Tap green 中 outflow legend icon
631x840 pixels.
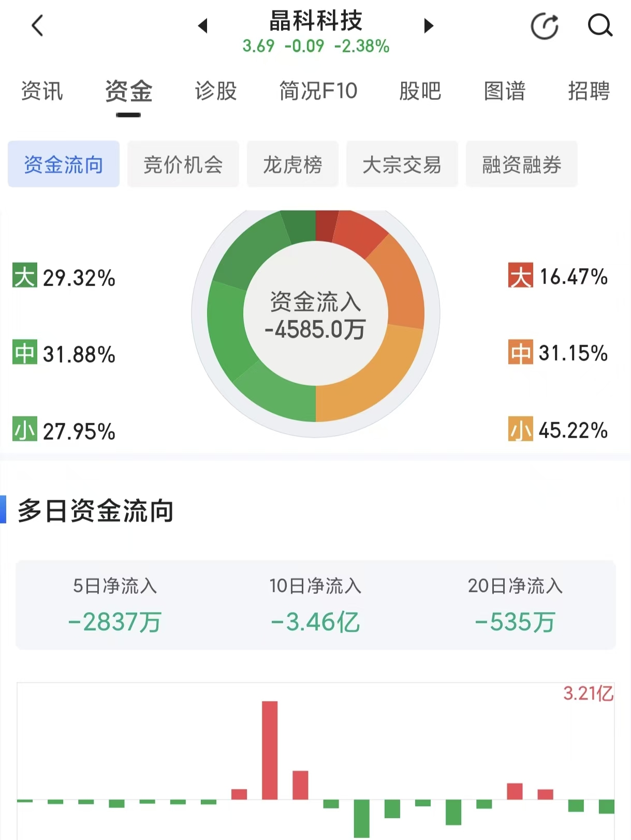coord(25,352)
